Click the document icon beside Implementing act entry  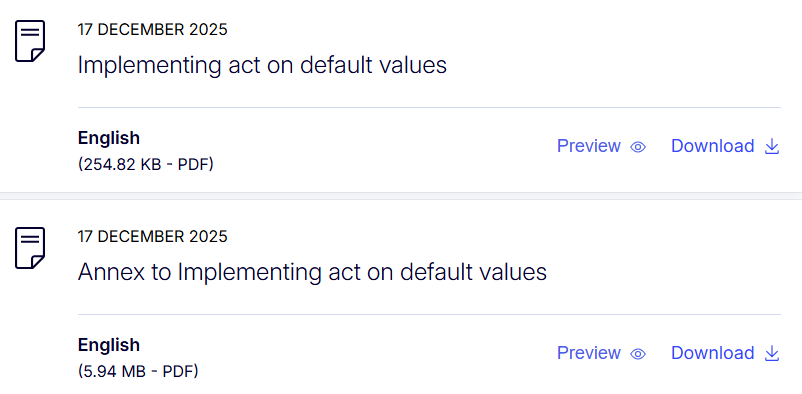click(x=30, y=41)
